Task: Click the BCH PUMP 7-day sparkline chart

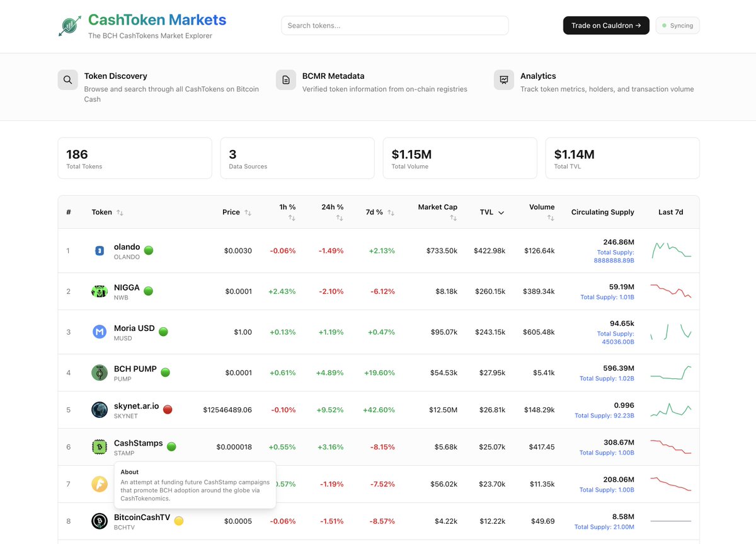Action: [671, 373]
